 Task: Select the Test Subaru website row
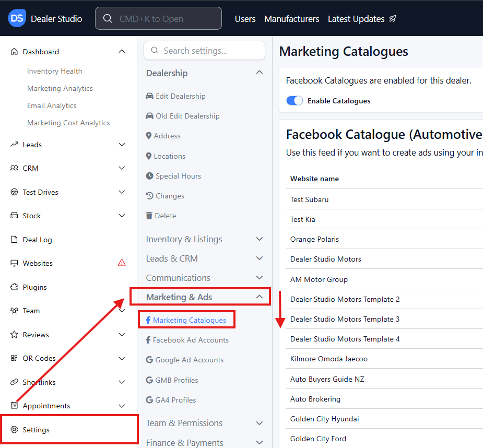384,199
